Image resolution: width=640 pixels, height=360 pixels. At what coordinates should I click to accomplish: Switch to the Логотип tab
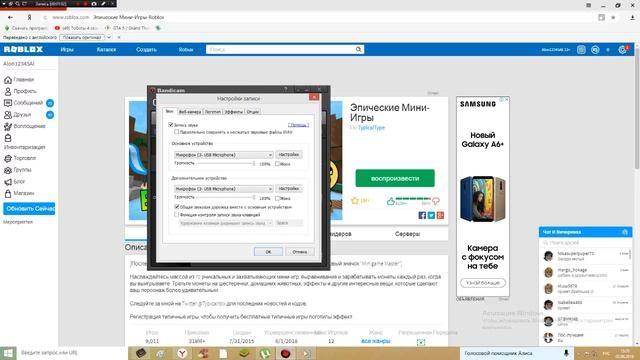coord(213,112)
